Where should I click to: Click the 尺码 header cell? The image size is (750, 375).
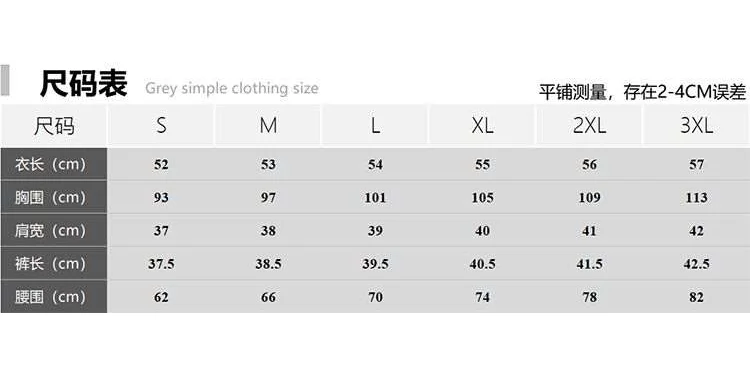pos(54,125)
